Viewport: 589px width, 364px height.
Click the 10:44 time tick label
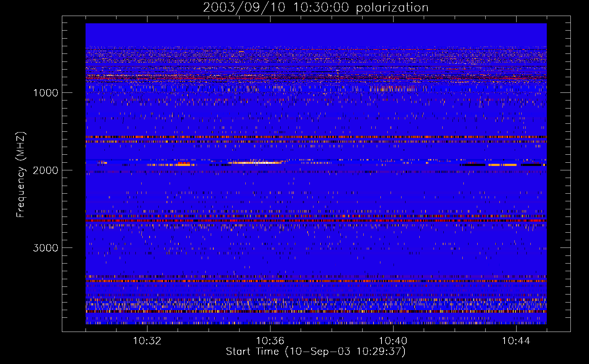[516, 341]
